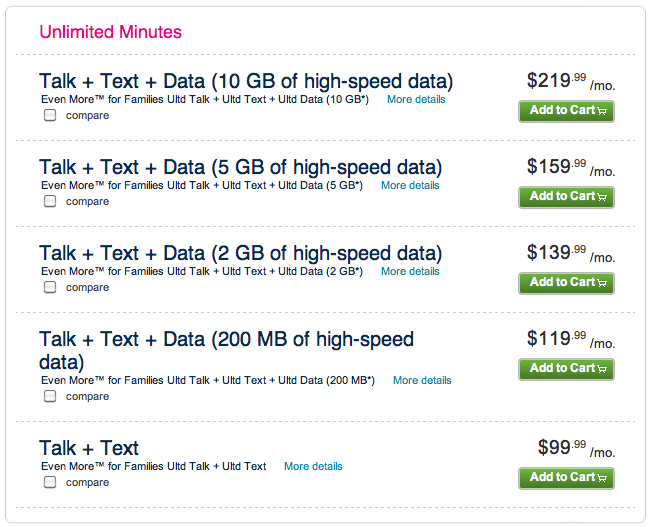The height and width of the screenshot is (527, 652).
Task: Open More details for 5 GB plan
Action: click(x=410, y=186)
